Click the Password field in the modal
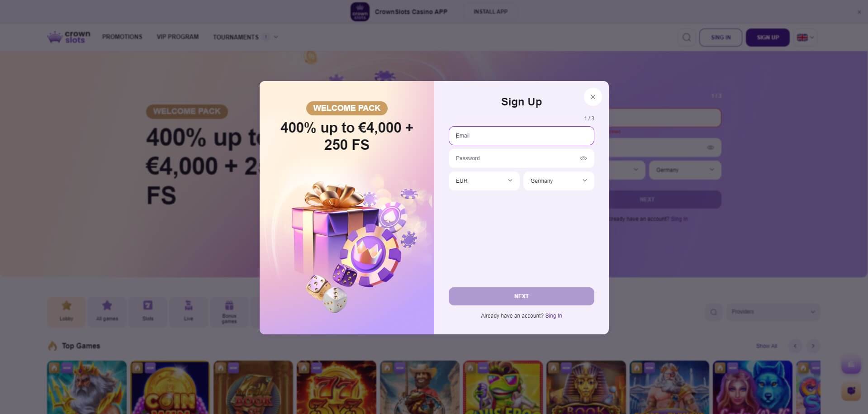This screenshot has height=414, width=868. coord(521,158)
